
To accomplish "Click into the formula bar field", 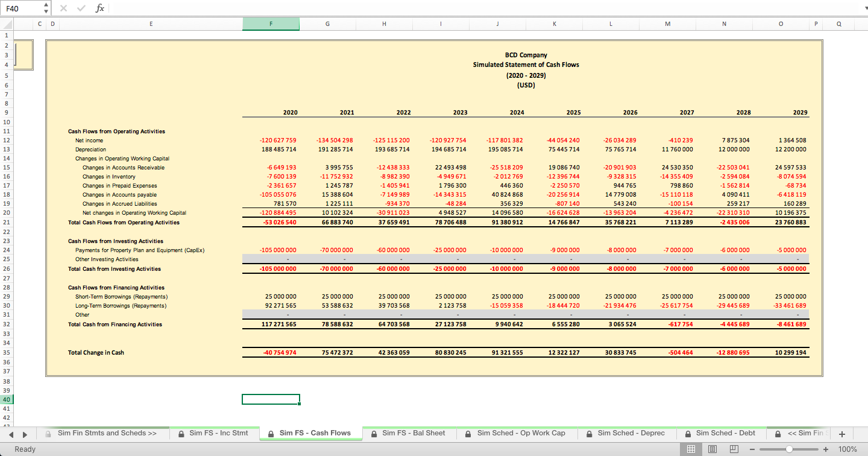I will point(484,8).
